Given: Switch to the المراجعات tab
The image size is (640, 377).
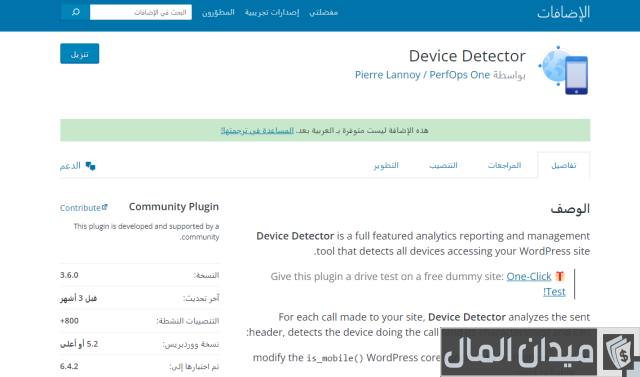Looking at the screenshot, I should click(x=504, y=165).
